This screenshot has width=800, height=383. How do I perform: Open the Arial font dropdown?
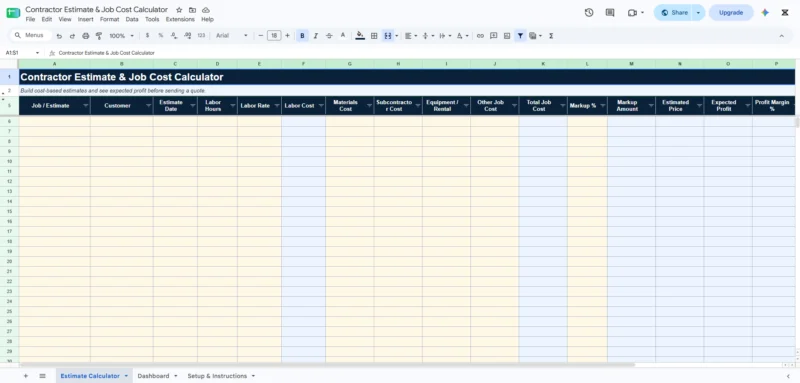(x=232, y=36)
